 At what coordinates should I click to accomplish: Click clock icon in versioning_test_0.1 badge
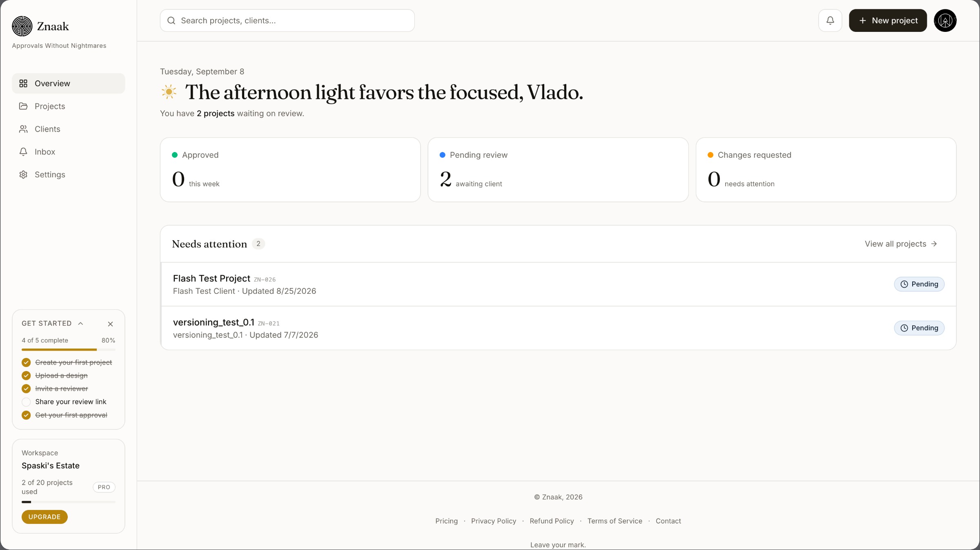pos(904,328)
